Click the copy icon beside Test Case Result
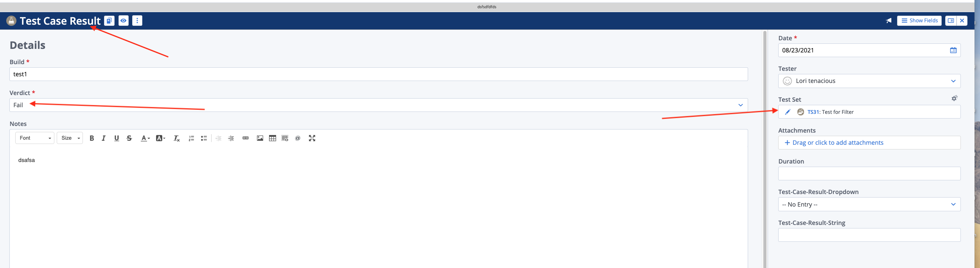 (109, 21)
